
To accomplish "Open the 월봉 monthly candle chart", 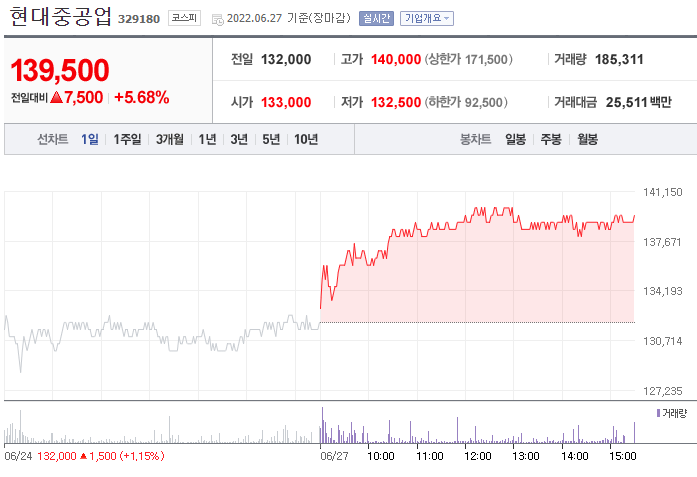I will 587,140.
